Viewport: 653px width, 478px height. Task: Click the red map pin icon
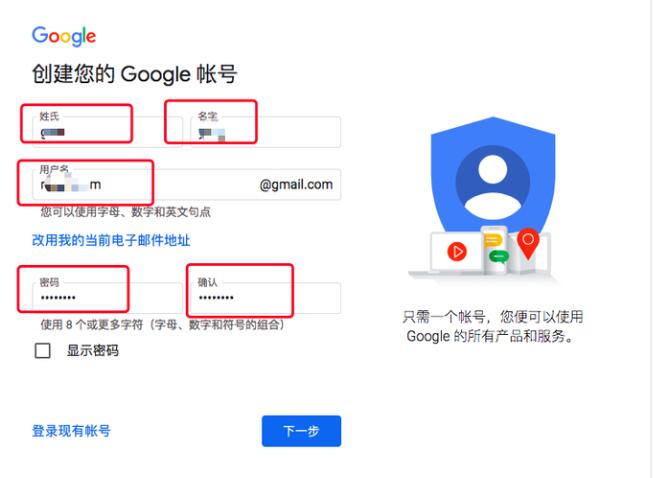pos(528,244)
